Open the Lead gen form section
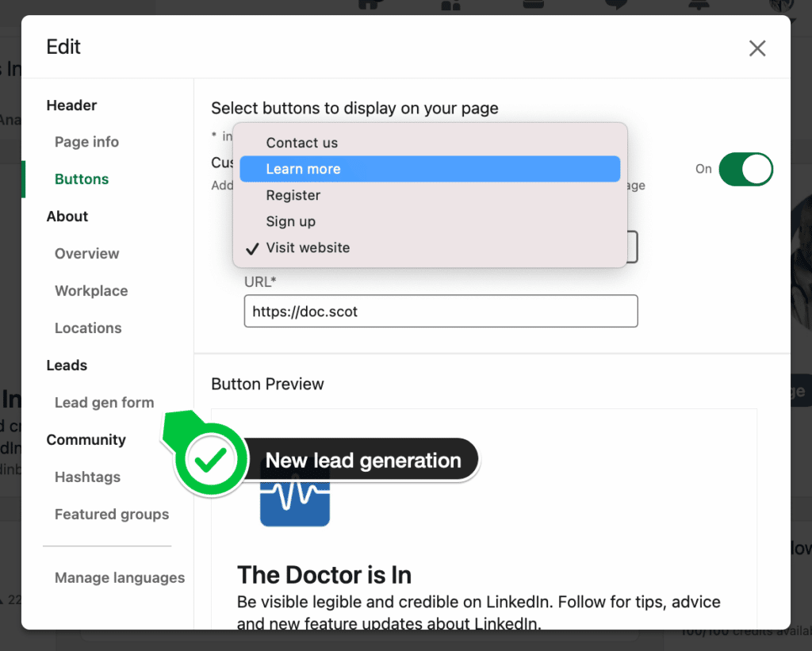The height and width of the screenshot is (651, 812). (x=104, y=402)
